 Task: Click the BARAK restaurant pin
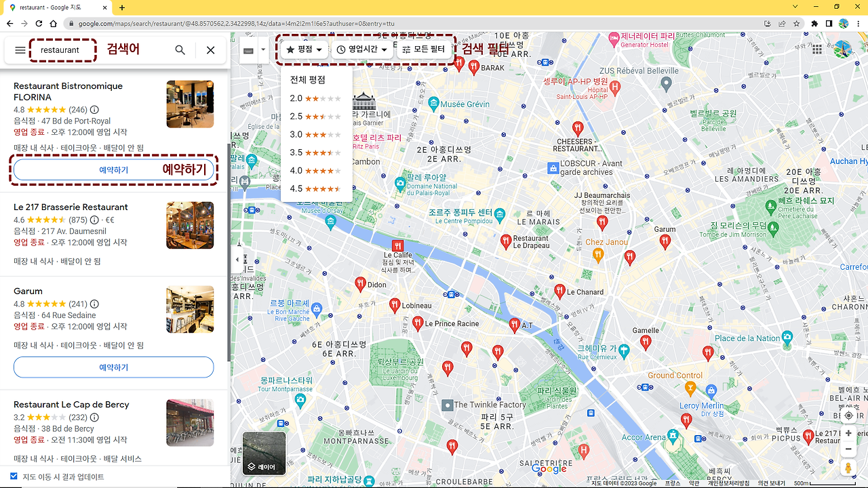pyautogui.click(x=474, y=66)
